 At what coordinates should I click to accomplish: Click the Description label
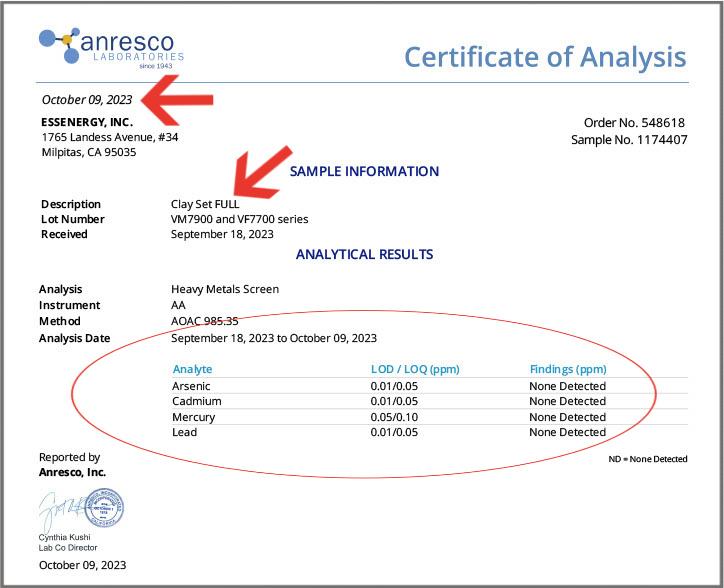click(71, 204)
